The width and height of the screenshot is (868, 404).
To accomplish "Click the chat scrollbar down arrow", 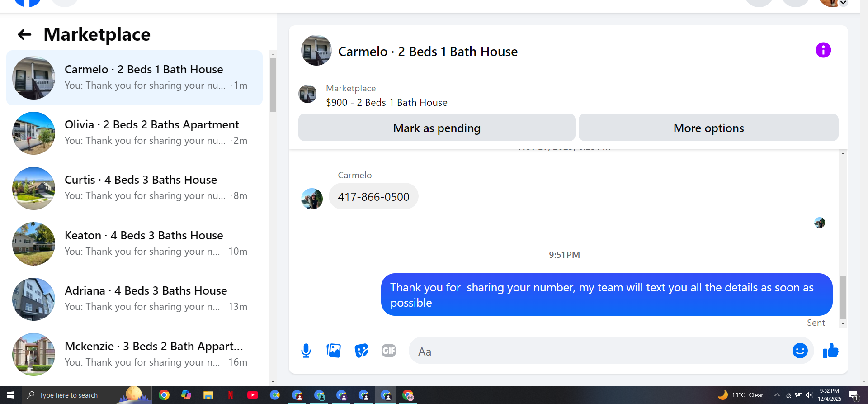I will [843, 323].
